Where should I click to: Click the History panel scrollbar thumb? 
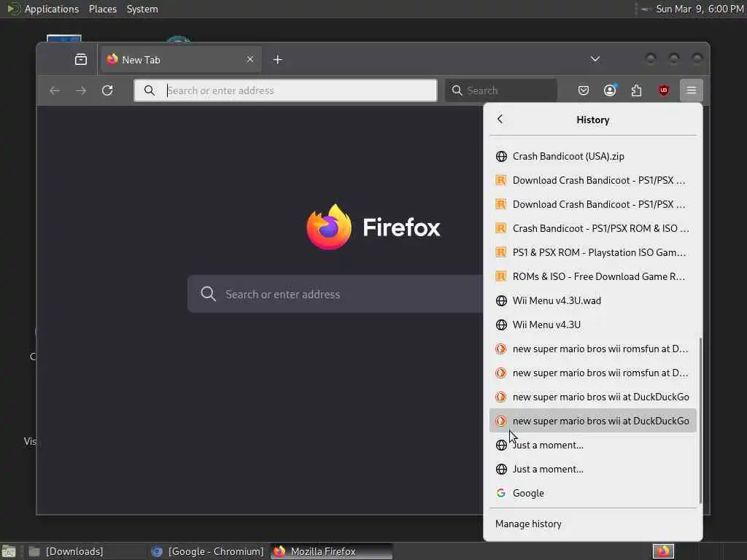coord(700,420)
